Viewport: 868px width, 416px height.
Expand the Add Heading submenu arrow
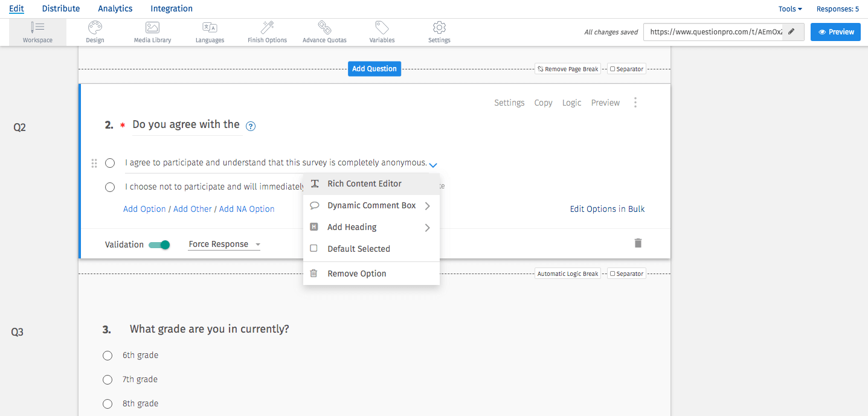pyautogui.click(x=428, y=228)
